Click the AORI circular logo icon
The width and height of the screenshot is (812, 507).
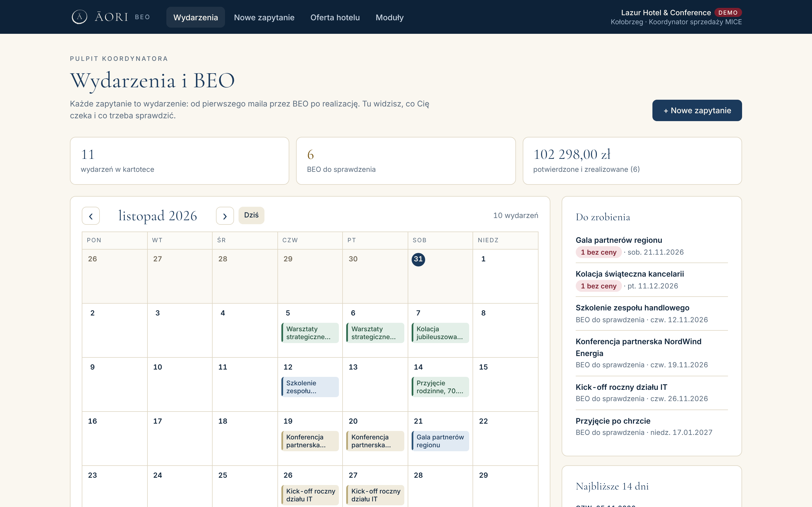click(x=80, y=17)
